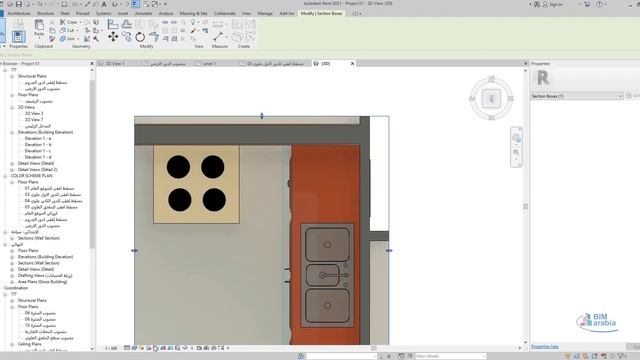The image size is (640, 360).
Task: Open the Manage ribbon tab
Action: pos(265,13)
